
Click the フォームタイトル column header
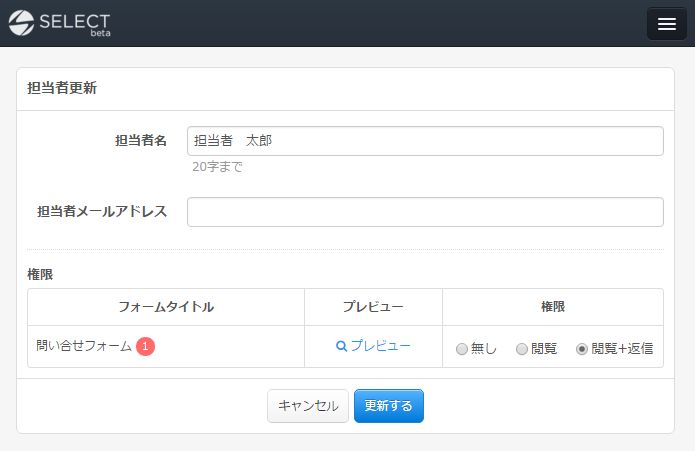coord(166,307)
